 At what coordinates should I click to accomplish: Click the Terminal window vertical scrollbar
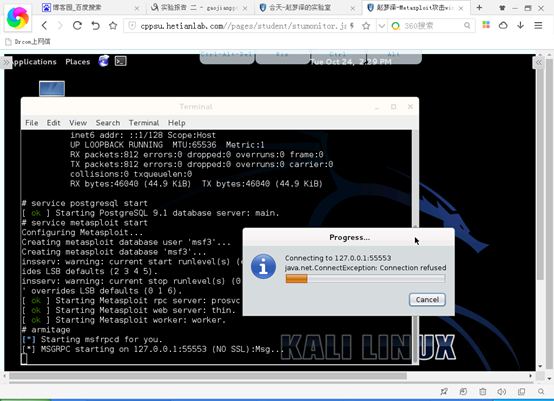415,178
